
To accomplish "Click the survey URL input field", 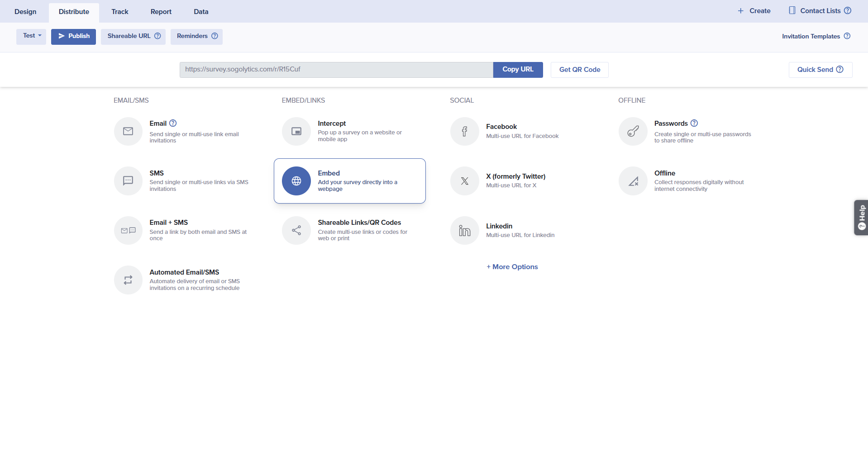I will [x=336, y=70].
